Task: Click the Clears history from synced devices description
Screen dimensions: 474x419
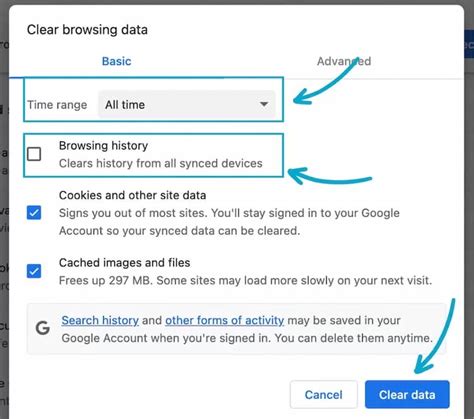Action: point(161,163)
